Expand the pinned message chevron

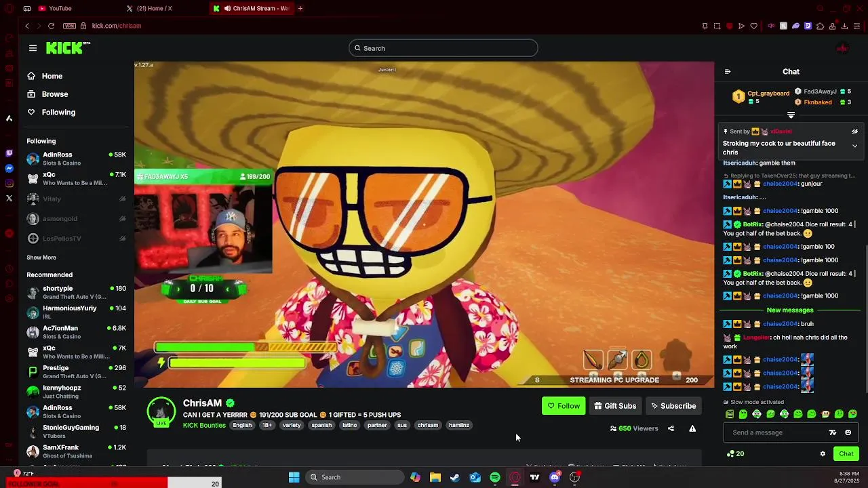coord(854,146)
